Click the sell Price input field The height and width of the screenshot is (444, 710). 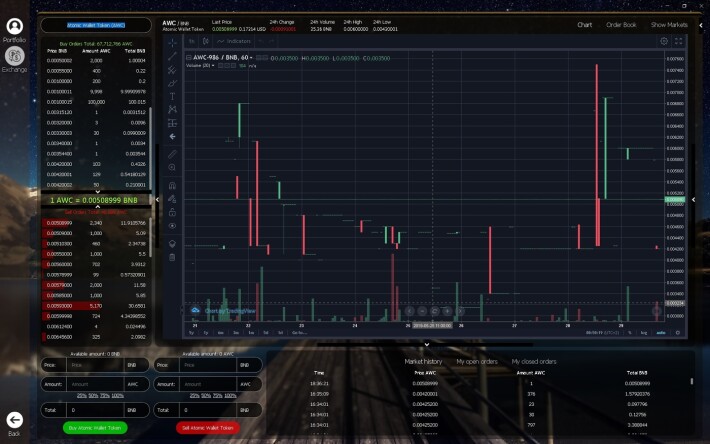click(x=208, y=365)
